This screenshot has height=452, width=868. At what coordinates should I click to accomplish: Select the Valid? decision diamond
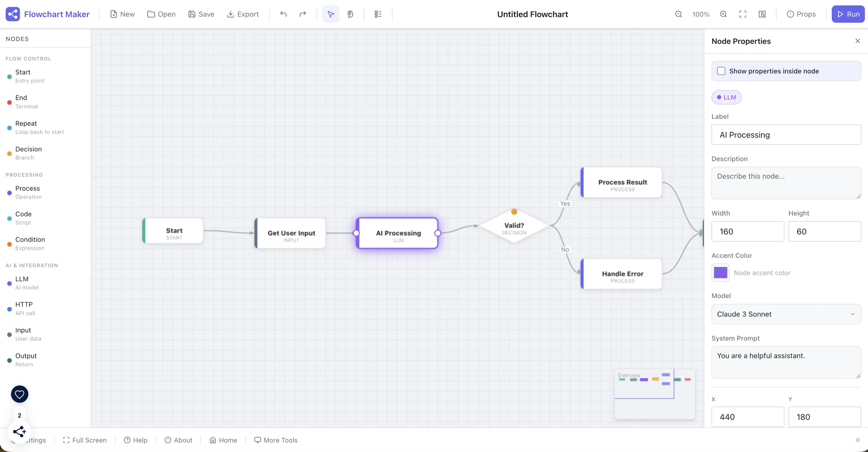514,226
